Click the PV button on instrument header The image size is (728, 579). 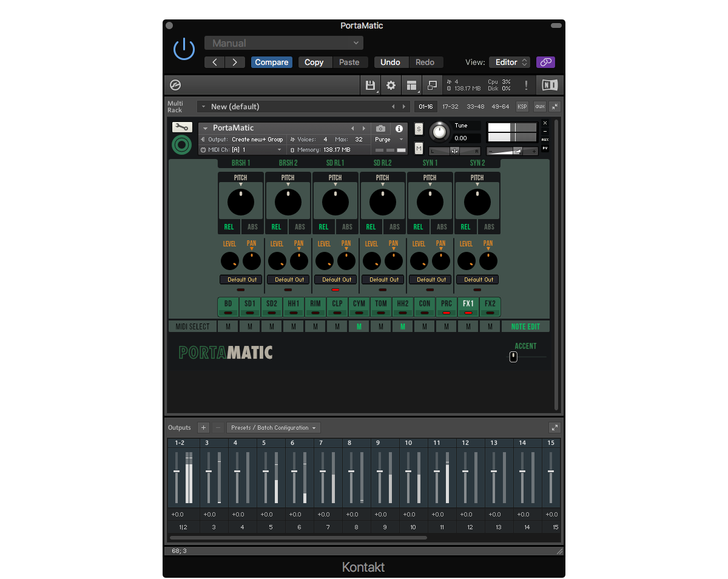[545, 147]
